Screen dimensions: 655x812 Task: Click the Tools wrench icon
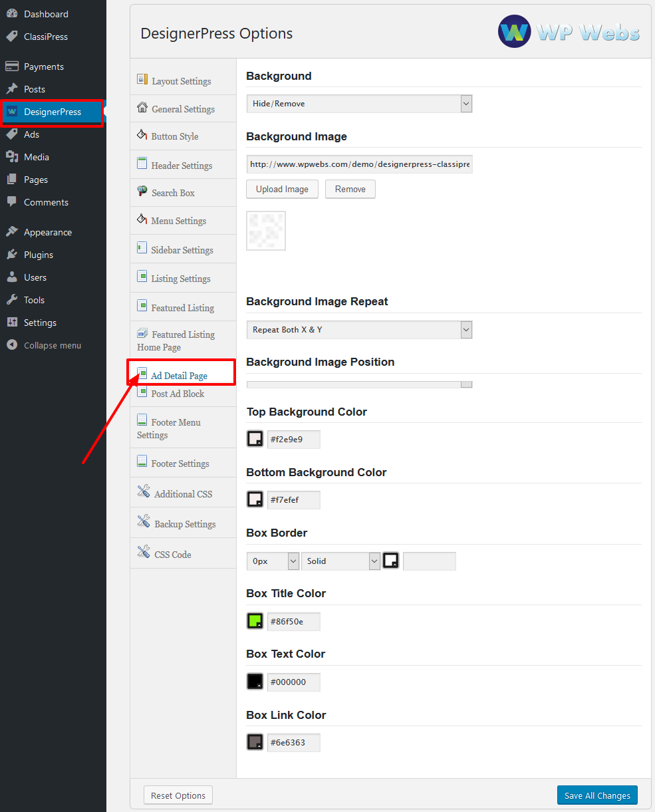click(11, 300)
